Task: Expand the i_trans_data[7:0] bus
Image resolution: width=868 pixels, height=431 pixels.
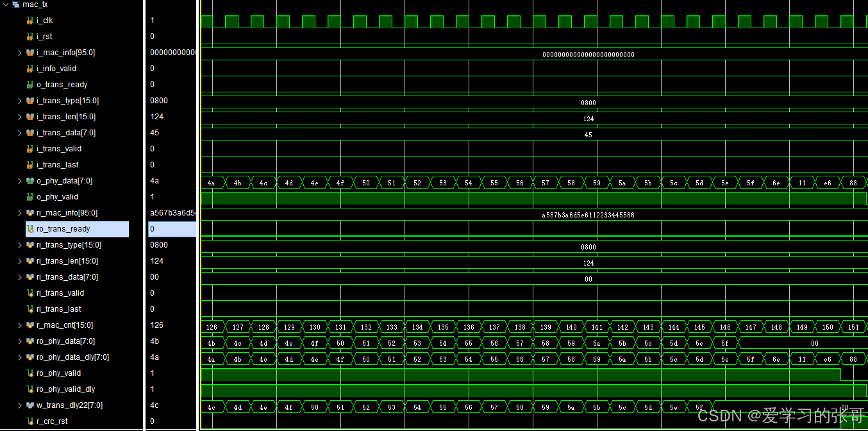Action: click(20, 133)
